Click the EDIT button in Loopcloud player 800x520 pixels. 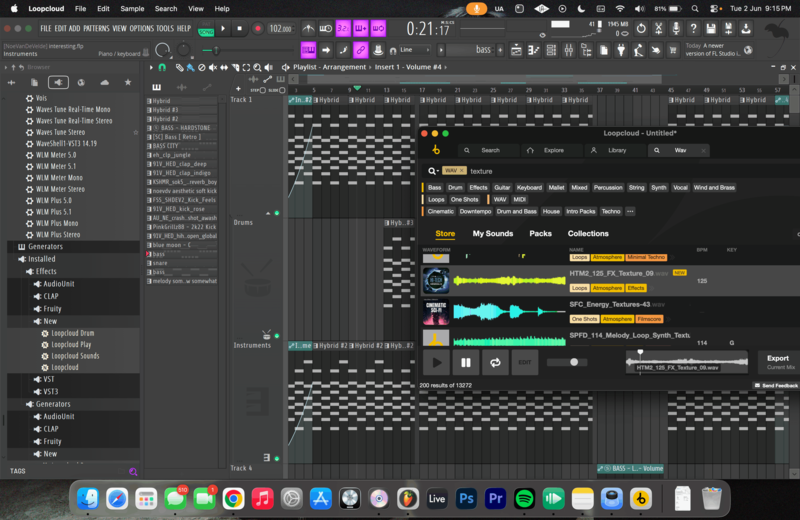524,362
